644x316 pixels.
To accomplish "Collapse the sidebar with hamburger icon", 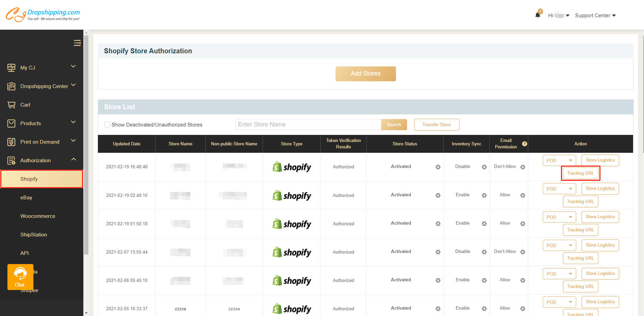I will coord(77,43).
